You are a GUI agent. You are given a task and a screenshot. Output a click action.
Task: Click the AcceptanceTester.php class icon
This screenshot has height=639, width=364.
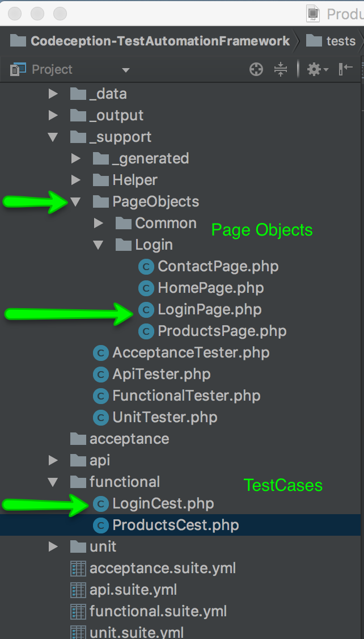click(x=101, y=352)
